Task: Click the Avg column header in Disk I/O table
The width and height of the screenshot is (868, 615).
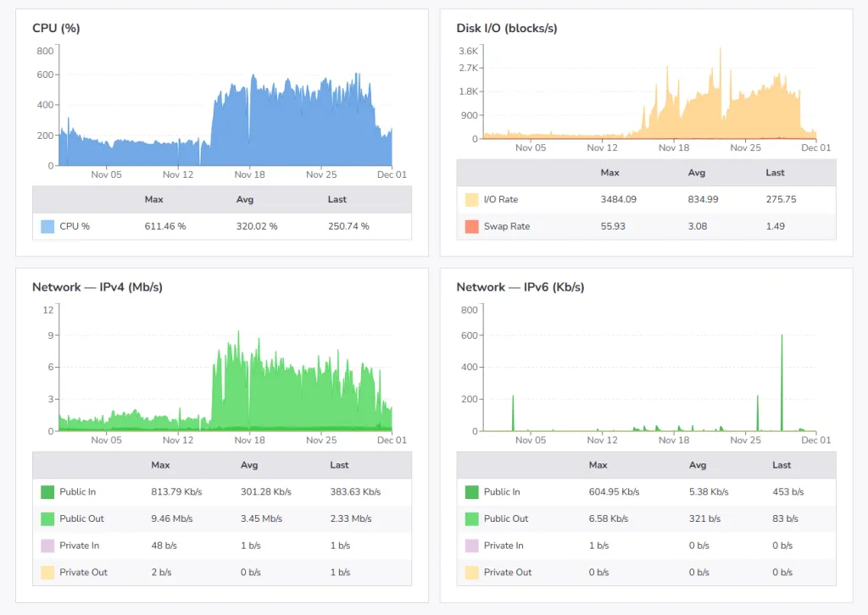Action: pos(696,173)
